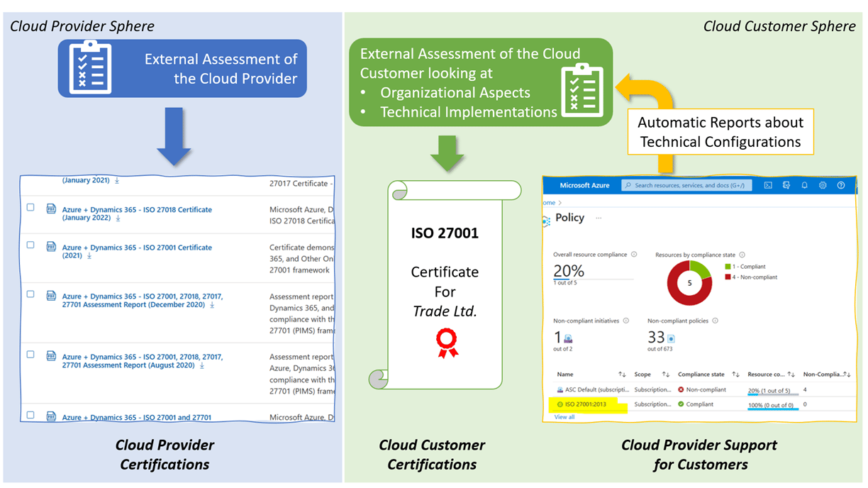Click PDF icon of ISO 27018 Certificate
Screen dimensions: 868x488
coord(51,209)
